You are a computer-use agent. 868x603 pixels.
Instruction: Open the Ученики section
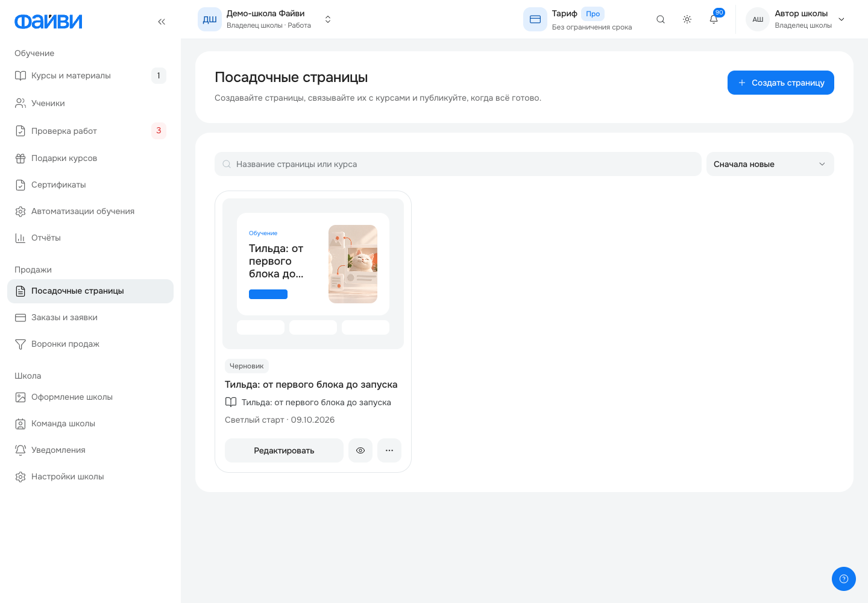pyautogui.click(x=90, y=103)
